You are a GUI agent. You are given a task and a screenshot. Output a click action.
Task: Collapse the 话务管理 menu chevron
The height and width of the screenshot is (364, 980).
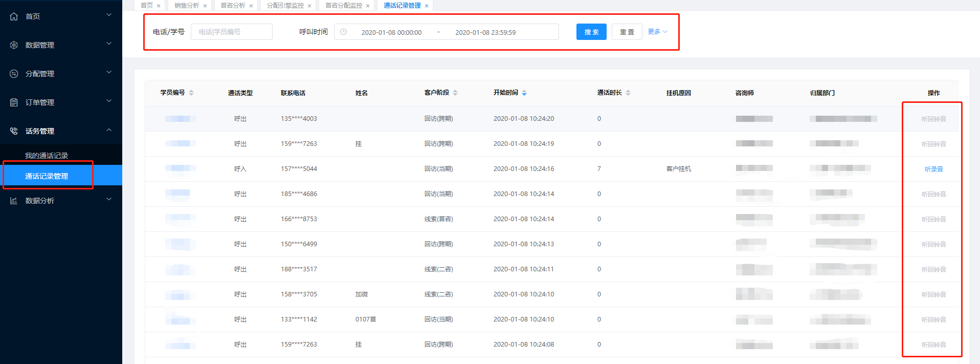pos(109,130)
